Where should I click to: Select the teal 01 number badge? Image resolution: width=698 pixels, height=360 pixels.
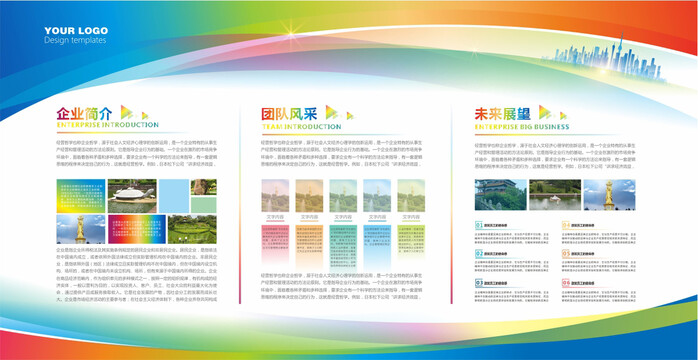coord(479,225)
